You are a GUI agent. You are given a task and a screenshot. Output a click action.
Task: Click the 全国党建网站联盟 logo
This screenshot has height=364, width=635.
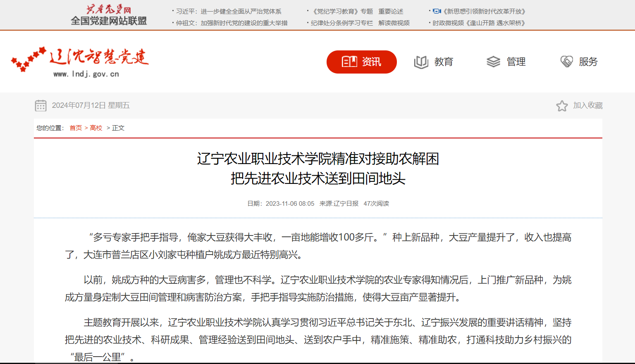(109, 15)
